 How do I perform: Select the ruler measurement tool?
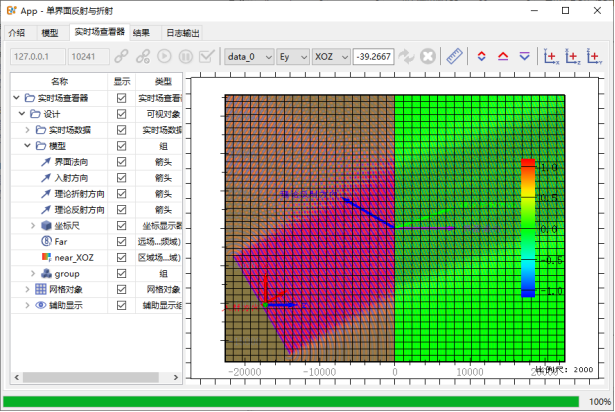[455, 57]
